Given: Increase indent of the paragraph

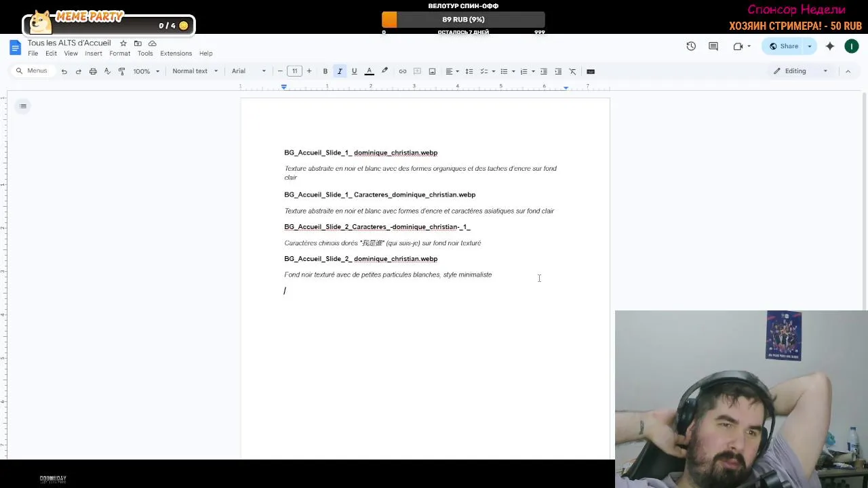Looking at the screenshot, I should [558, 71].
